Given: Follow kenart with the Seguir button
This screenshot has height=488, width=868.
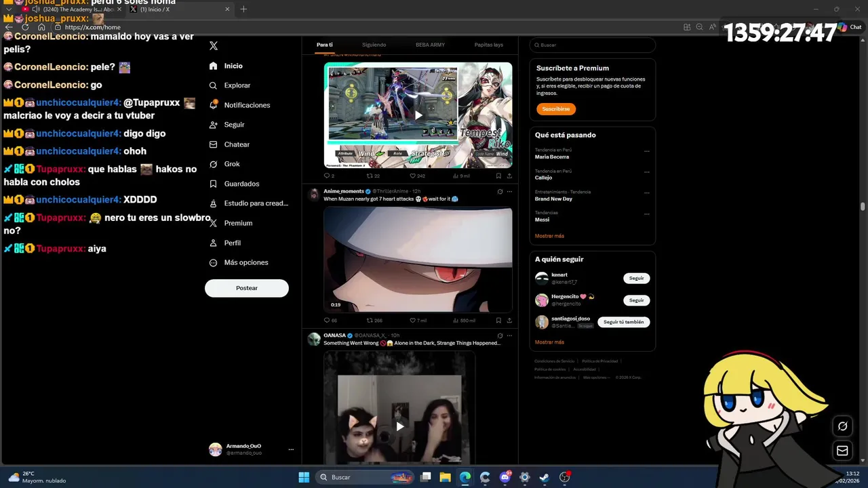Looking at the screenshot, I should point(637,278).
